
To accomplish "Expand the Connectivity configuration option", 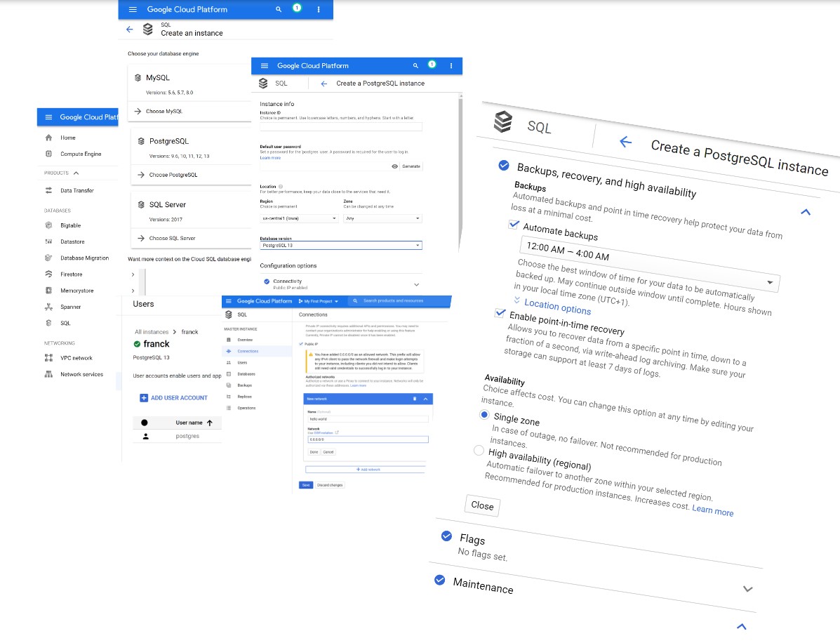I will click(x=416, y=284).
